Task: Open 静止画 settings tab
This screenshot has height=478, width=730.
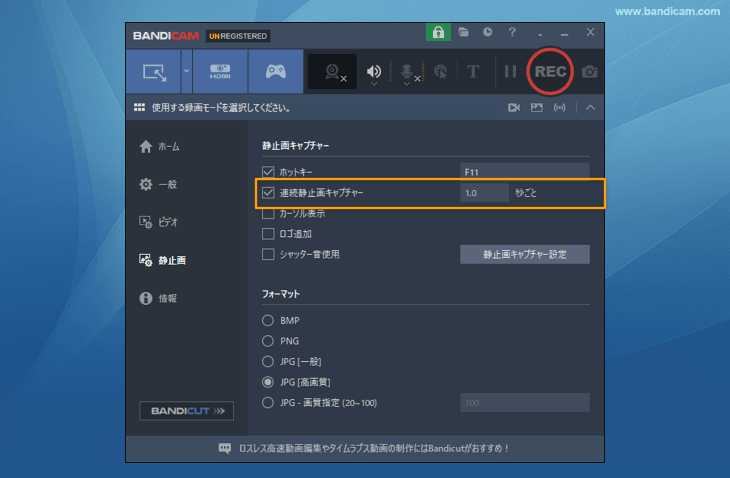Action: click(162, 260)
